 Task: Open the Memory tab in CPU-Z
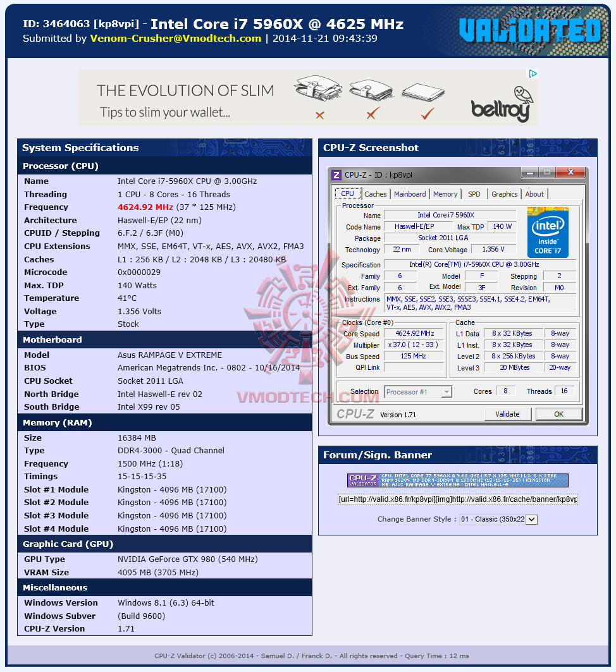445,194
